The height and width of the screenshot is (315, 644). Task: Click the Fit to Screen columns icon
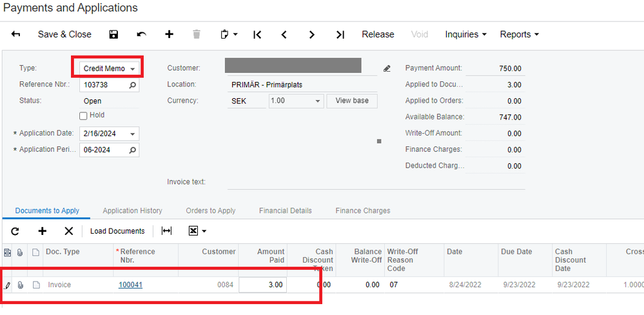166,231
